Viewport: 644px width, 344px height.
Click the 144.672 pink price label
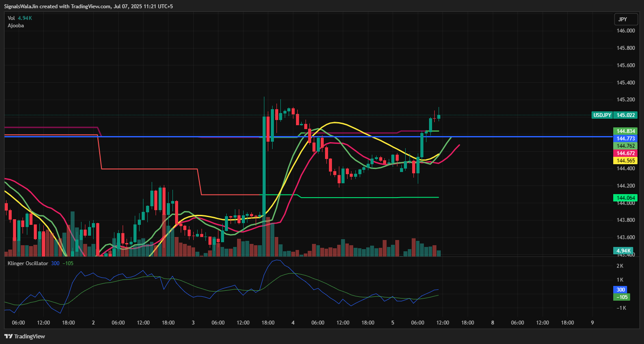pos(626,153)
